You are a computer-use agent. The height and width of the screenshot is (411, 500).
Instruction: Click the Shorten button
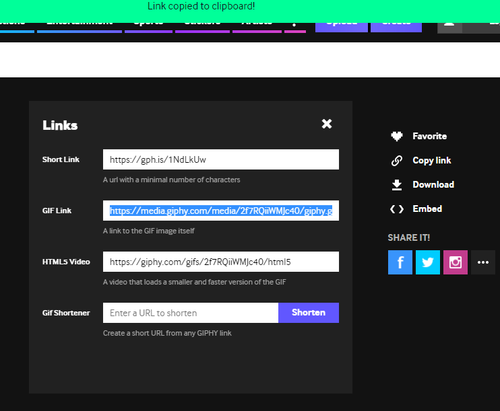coord(309,313)
